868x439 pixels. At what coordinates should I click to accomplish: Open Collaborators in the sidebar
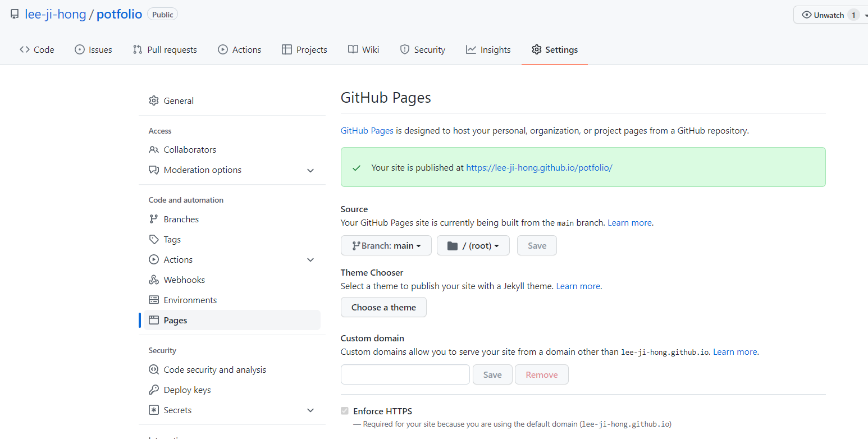click(232, 149)
